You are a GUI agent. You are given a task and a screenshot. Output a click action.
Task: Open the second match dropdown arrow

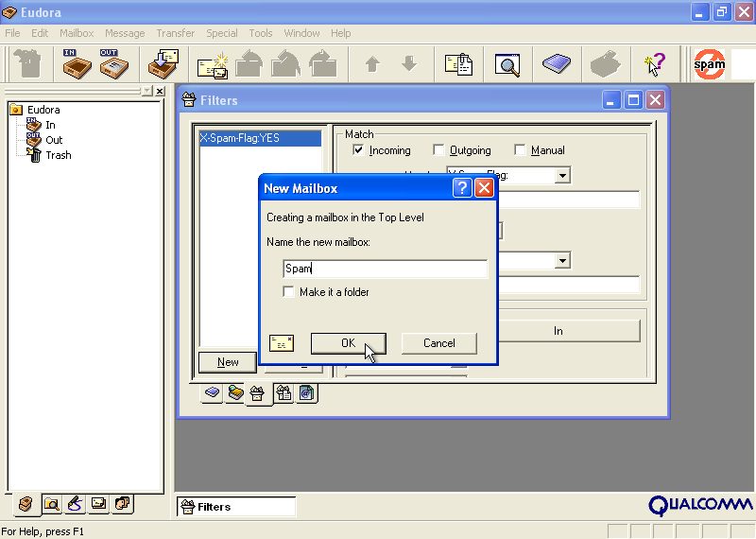point(562,261)
